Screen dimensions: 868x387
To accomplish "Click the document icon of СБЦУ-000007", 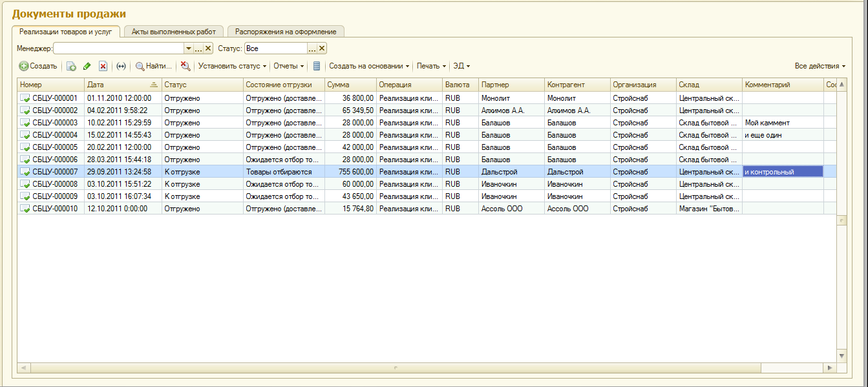I will [x=25, y=172].
